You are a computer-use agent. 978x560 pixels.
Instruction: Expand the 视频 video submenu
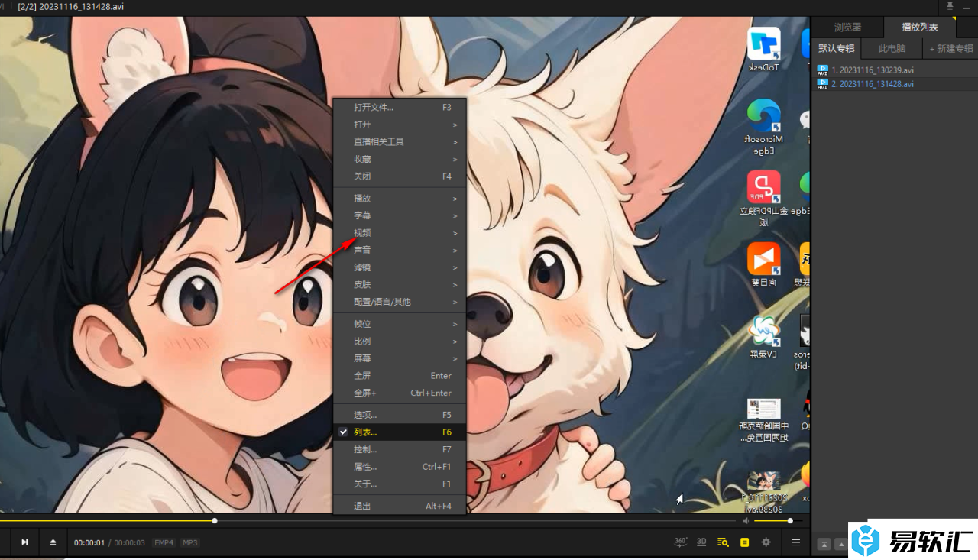point(400,233)
